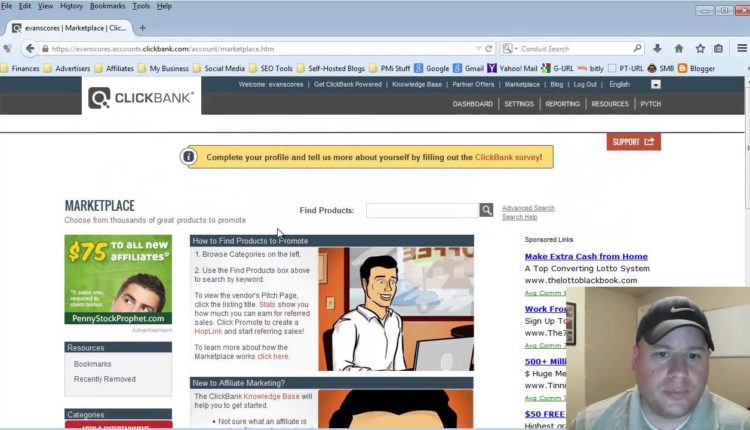Open the Self-Hosted Blogs bookmarks folder
Screen dimensions: 750x430
coord(331,68)
